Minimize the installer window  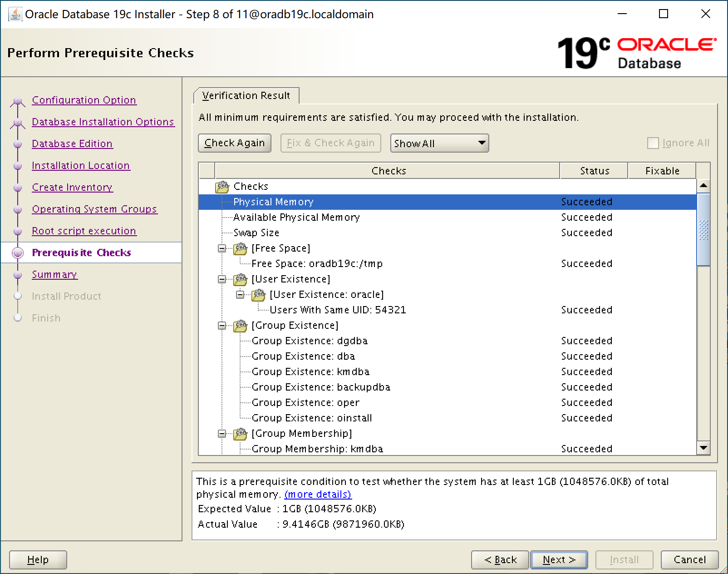(622, 14)
